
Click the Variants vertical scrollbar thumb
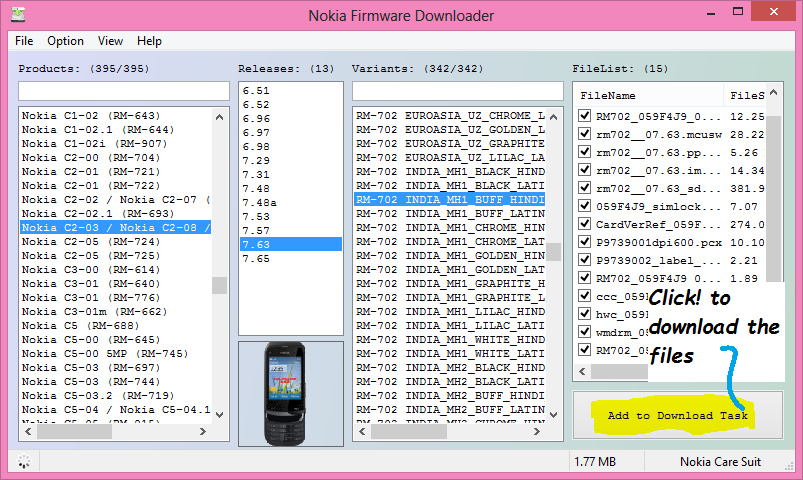tap(553, 252)
